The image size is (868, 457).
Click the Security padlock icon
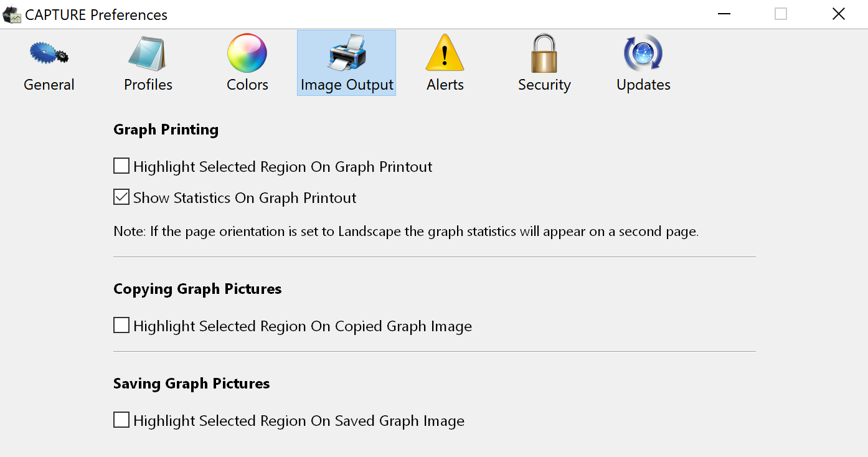(x=544, y=54)
